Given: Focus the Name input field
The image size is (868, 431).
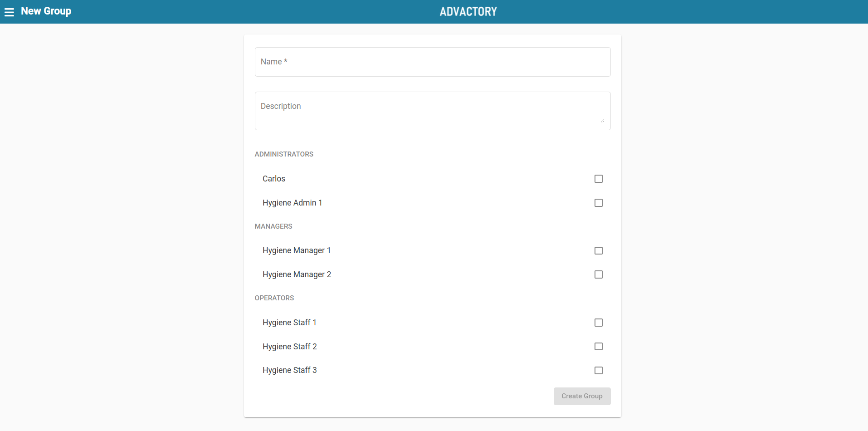Looking at the screenshot, I should (x=432, y=62).
